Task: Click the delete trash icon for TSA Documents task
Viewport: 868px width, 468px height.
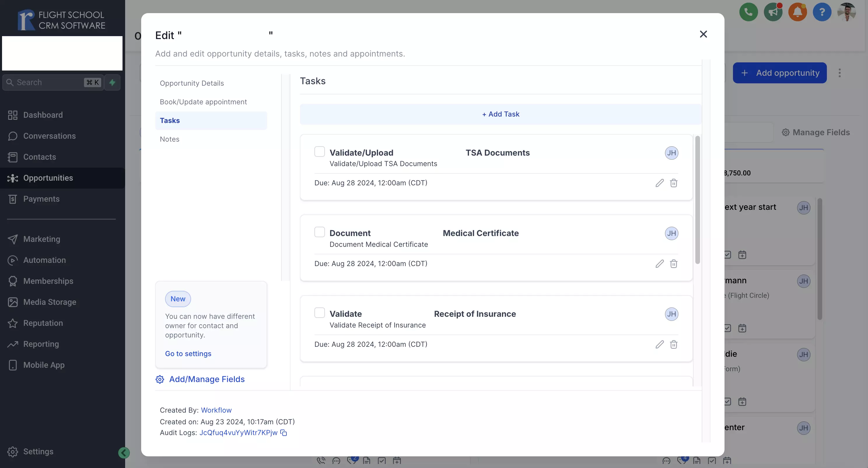Action: pos(674,183)
